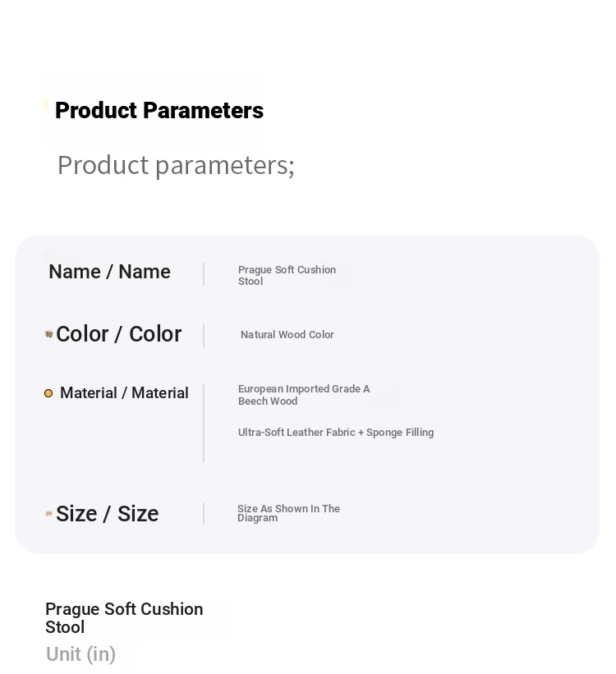The width and height of the screenshot is (616, 674).
Task: Click the Prague Soft Cushion Stool name value
Action: tap(287, 276)
